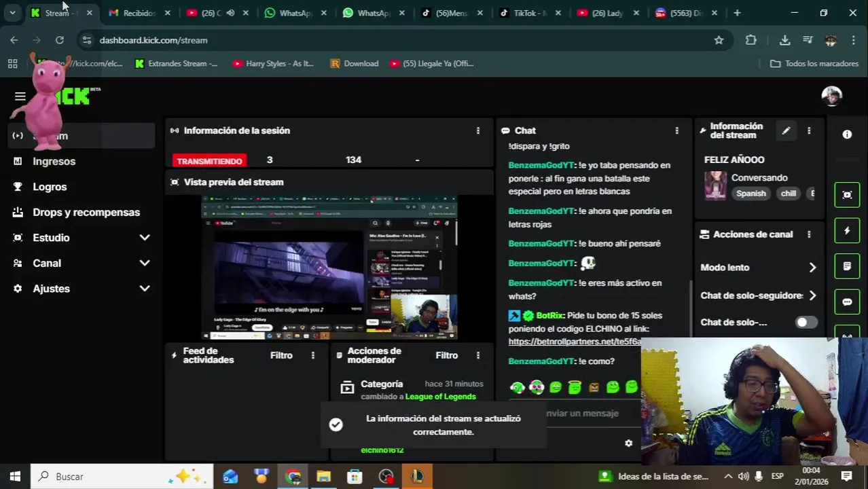Screen dimensions: 868x489
Task: Open Chat de solo-seguidores settings arrow
Action: click(812, 295)
